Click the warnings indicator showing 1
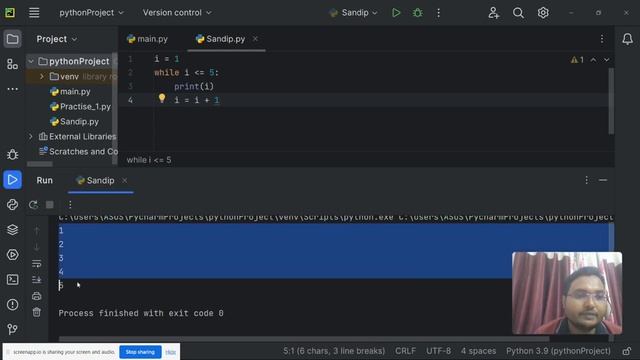 click(577, 60)
